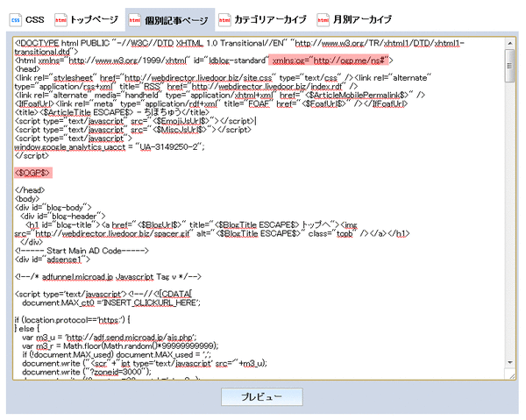Switch to the トップページ tab
526x420 pixels.
click(x=87, y=20)
